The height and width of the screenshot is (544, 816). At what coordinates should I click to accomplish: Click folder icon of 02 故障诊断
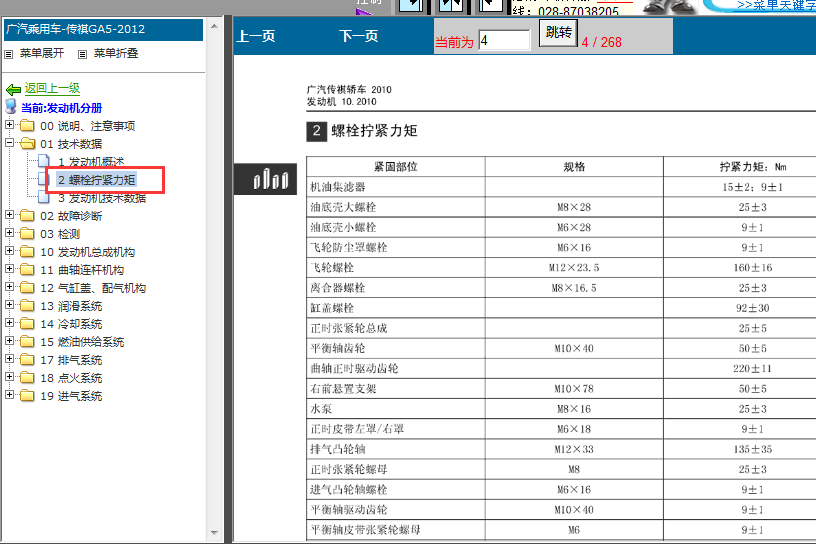27,216
